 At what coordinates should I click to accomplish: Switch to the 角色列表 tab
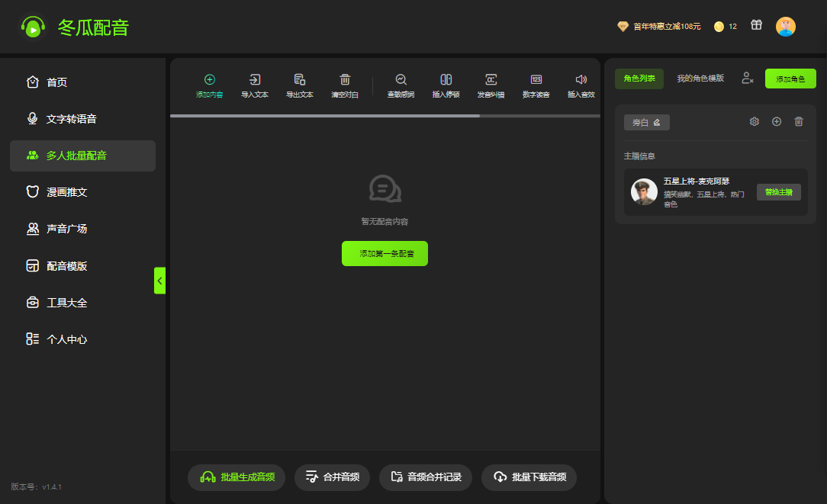(x=639, y=79)
